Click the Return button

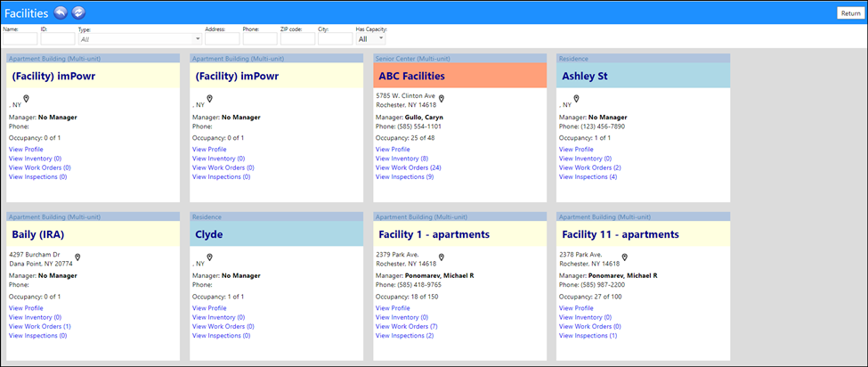pyautogui.click(x=850, y=13)
